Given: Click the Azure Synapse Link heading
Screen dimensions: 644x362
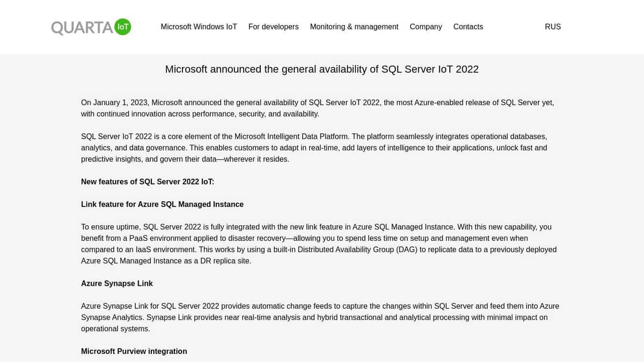Looking at the screenshot, I should point(116,283).
